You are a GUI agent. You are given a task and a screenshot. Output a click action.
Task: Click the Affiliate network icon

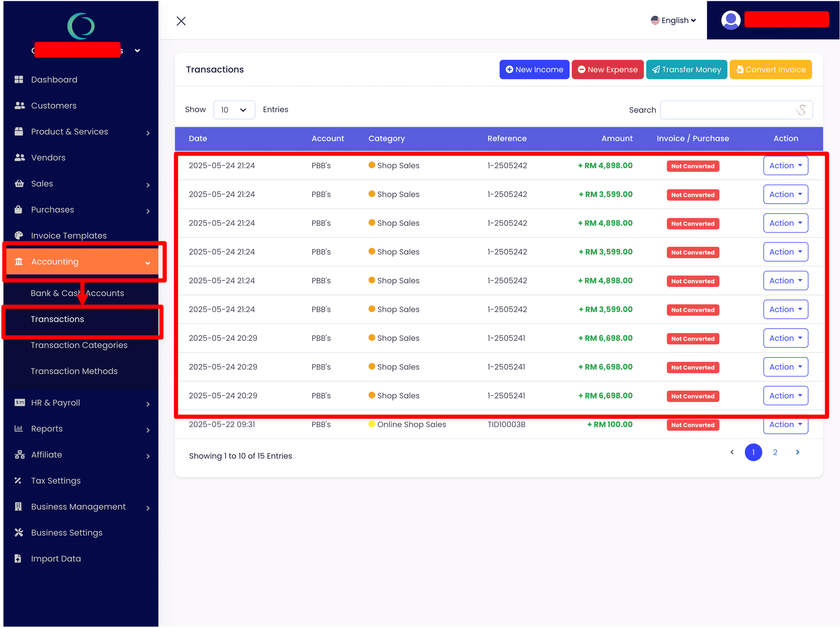[19, 455]
